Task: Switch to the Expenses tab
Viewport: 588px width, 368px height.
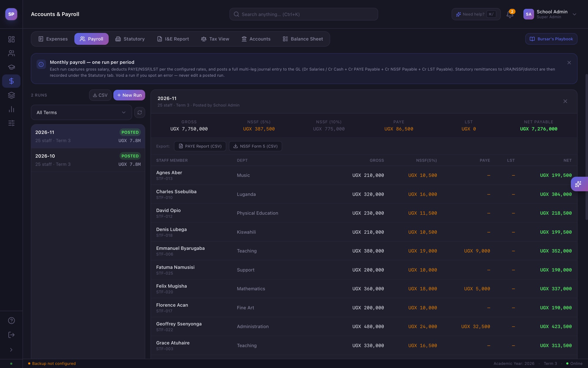Action: click(x=53, y=39)
